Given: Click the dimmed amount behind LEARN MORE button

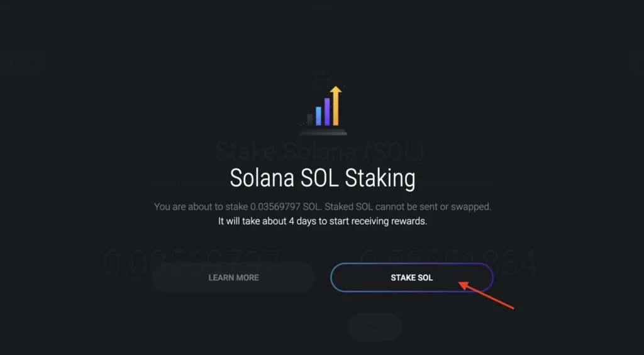Looking at the screenshot, I should pyautogui.click(x=191, y=261).
